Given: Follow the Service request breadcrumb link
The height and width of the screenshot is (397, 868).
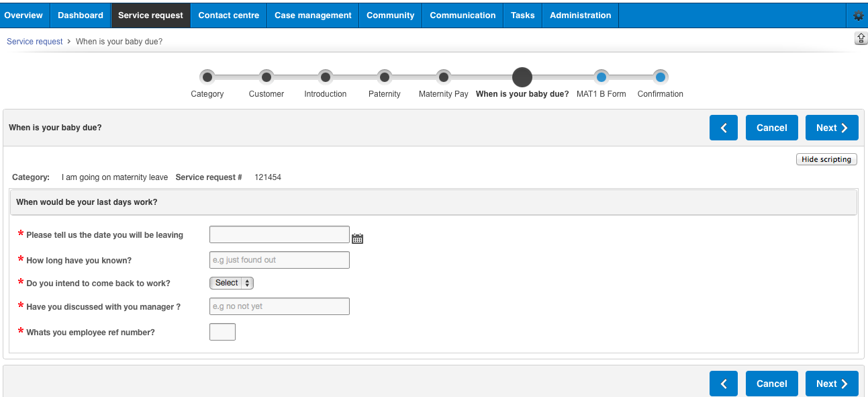Looking at the screenshot, I should 34,41.
